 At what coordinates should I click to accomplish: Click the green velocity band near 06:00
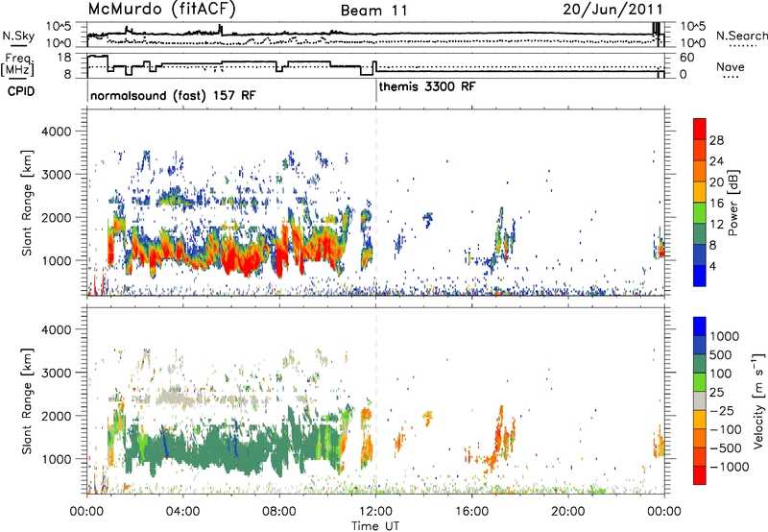coord(230,448)
